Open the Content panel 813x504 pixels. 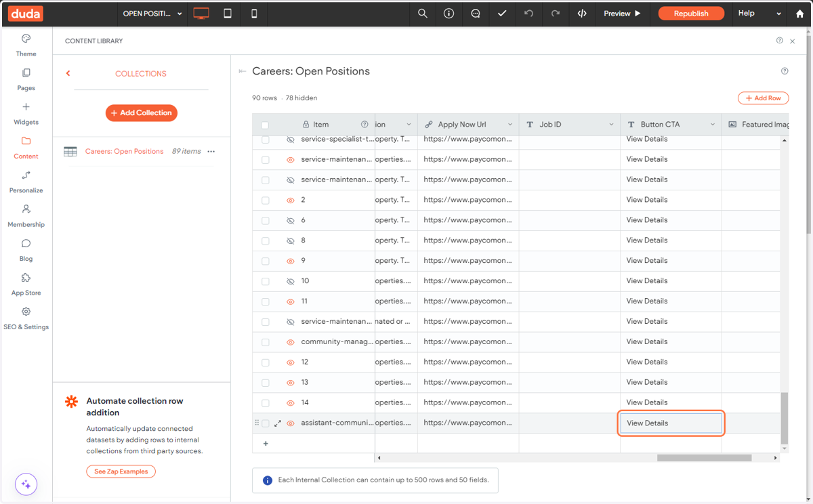tap(26, 148)
